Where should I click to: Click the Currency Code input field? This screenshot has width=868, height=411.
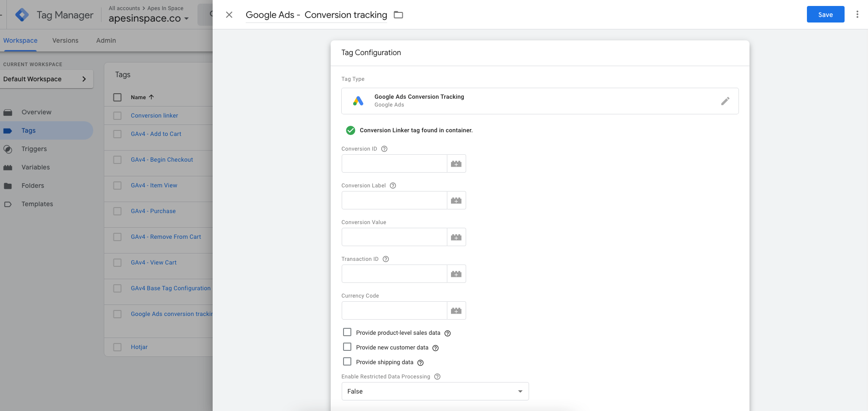pyautogui.click(x=394, y=310)
